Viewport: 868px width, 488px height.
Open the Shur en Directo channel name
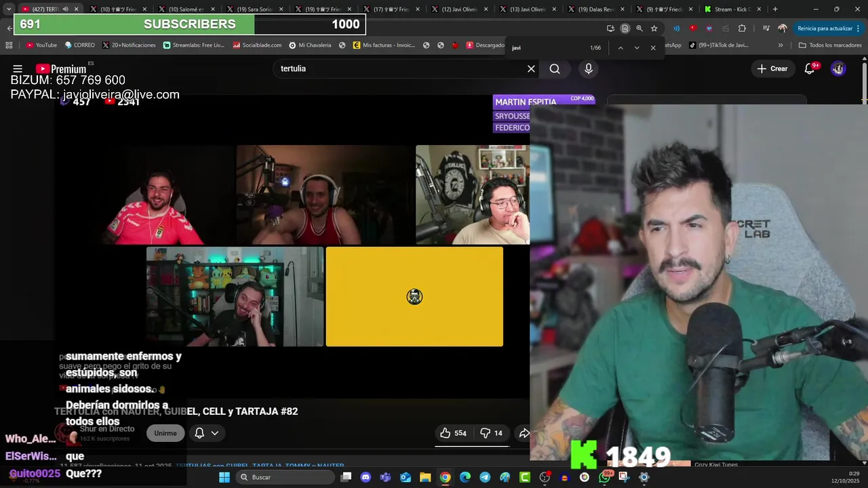click(x=107, y=429)
